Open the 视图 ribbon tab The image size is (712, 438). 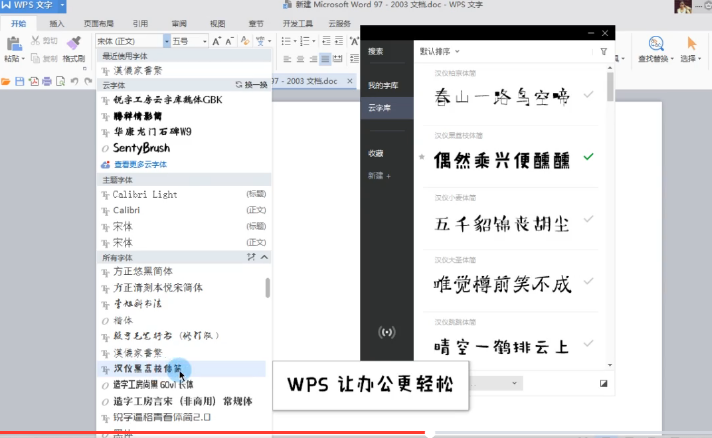coord(218,24)
